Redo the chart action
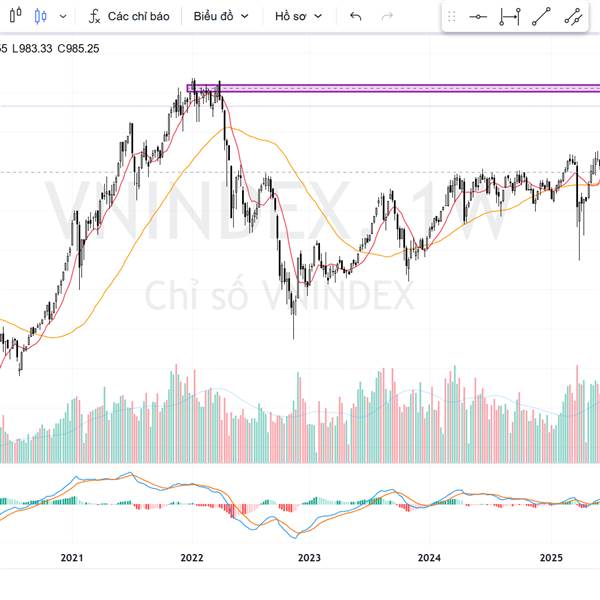The height and width of the screenshot is (600, 600). click(387, 16)
